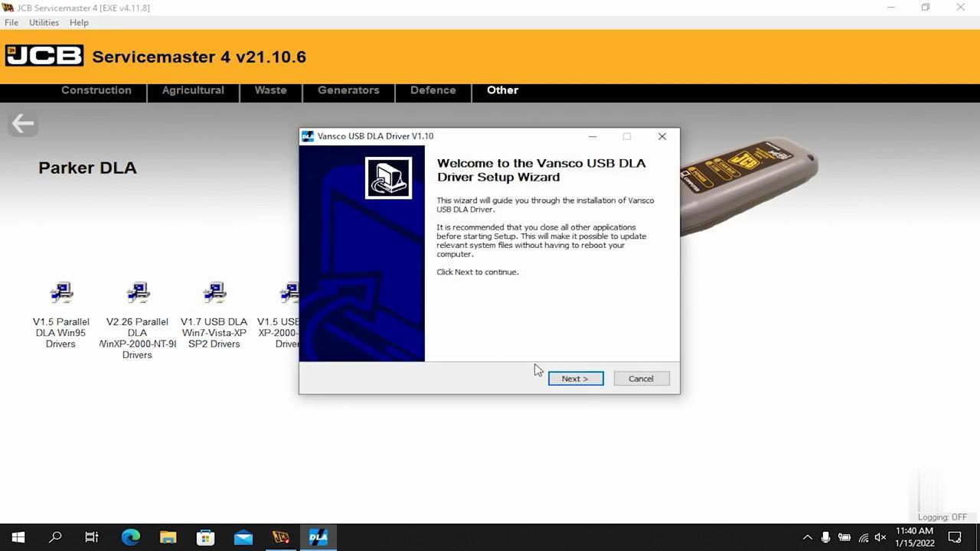Viewport: 980px width, 551px height.
Task: Open the Windows Start menu
Action: point(18,537)
